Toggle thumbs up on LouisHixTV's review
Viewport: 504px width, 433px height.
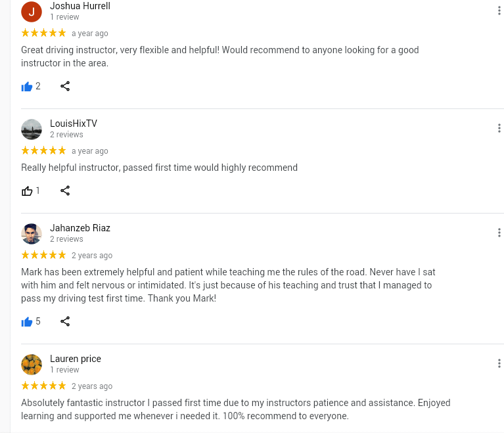pos(27,191)
